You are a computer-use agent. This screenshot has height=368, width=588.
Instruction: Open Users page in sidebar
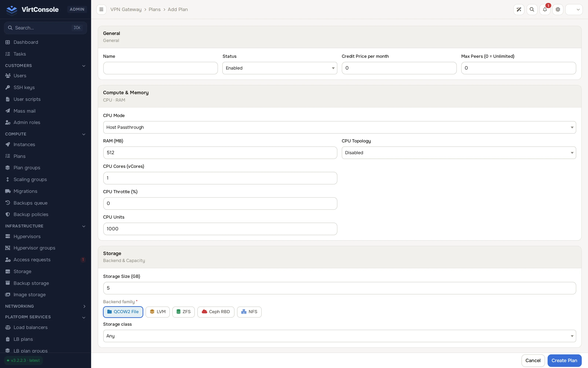[45, 76]
